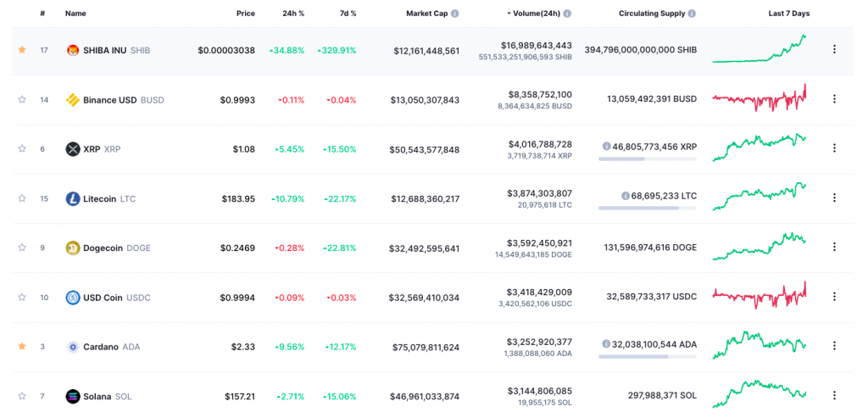This screenshot has width=868, height=418.
Task: Click Solana price $157.21
Action: click(240, 397)
